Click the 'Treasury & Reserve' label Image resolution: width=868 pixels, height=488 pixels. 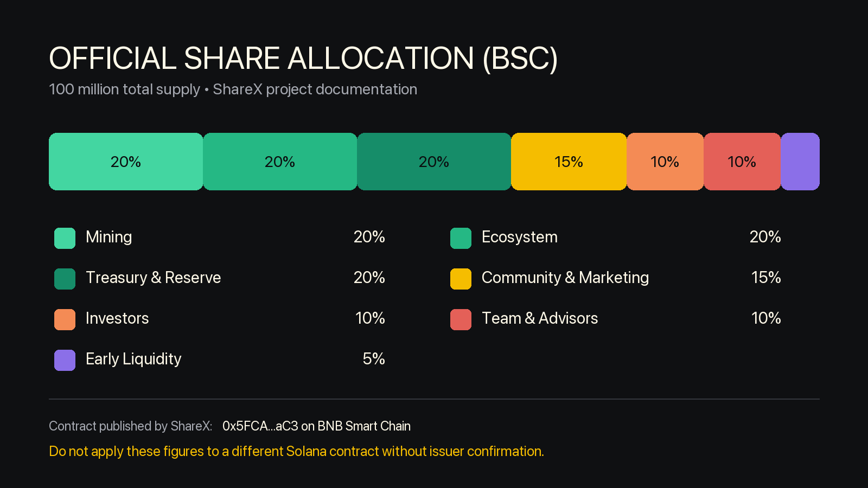(154, 278)
